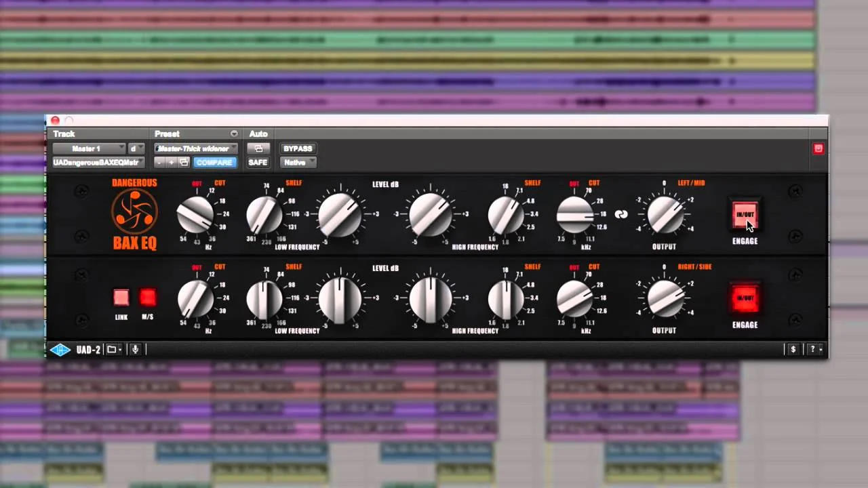Toggle the LINK button
This screenshot has height=488, width=868.
121,297
